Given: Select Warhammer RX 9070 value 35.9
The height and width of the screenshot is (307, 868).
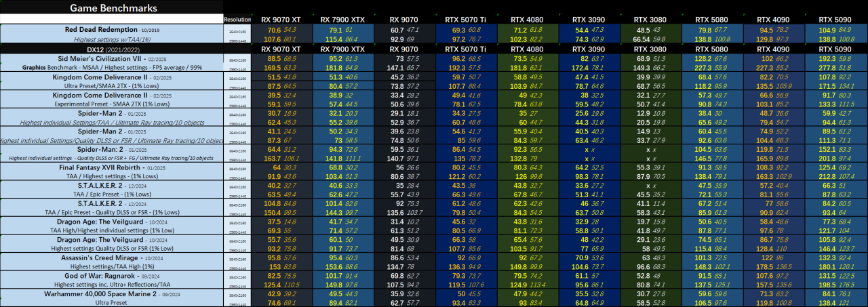Looking at the screenshot, I should point(397,295).
